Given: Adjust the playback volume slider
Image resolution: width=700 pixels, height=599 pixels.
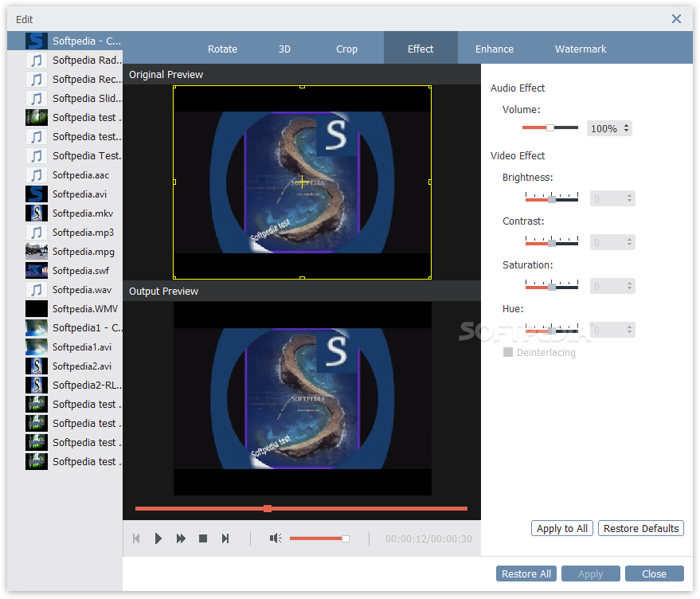Looking at the screenshot, I should tap(319, 538).
